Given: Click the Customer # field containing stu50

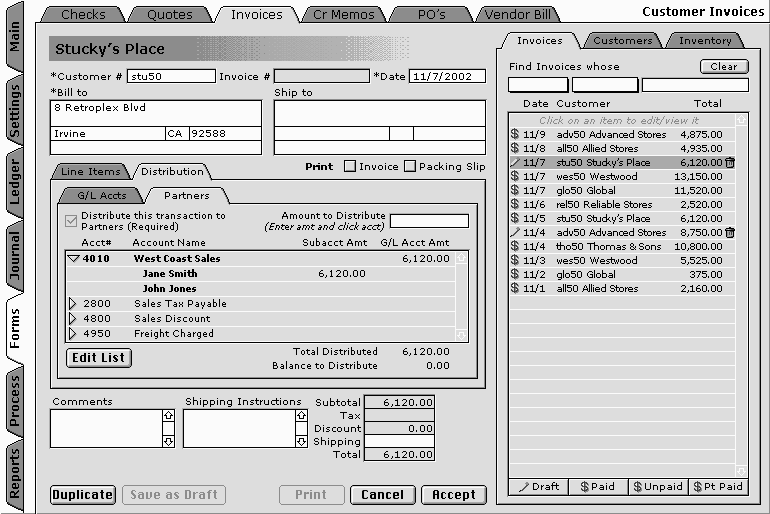Looking at the screenshot, I should point(171,76).
